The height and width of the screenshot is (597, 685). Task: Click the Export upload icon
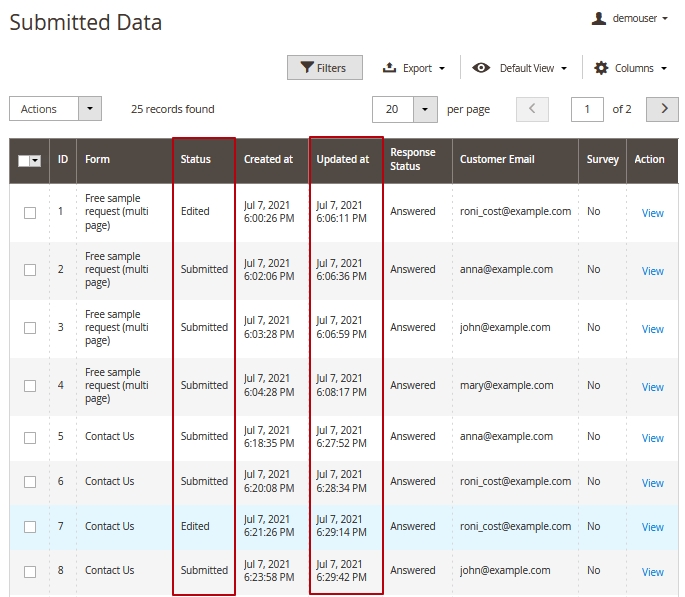coord(390,68)
